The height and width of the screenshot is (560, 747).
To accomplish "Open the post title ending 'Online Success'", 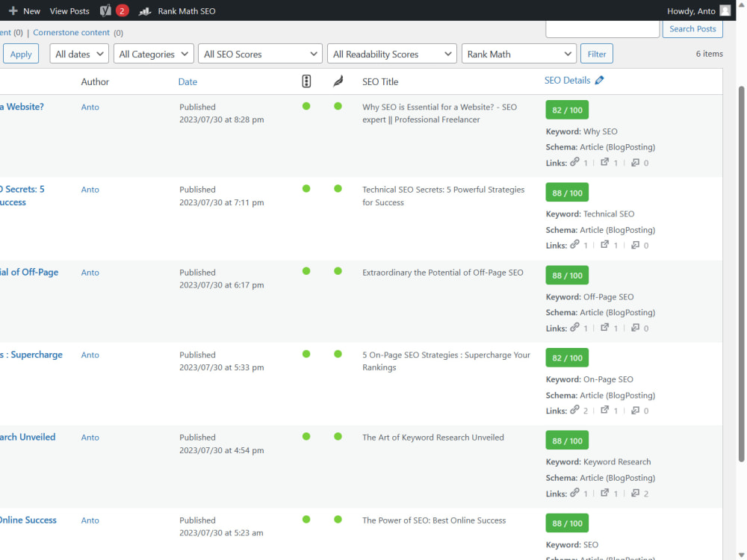I will tap(28, 520).
